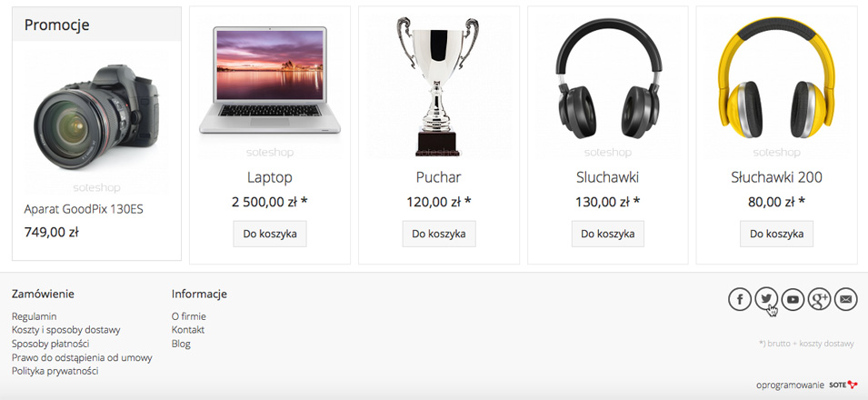The width and height of the screenshot is (868, 400).
Task: Add Słuchawki 200 to the cart
Action: click(777, 234)
